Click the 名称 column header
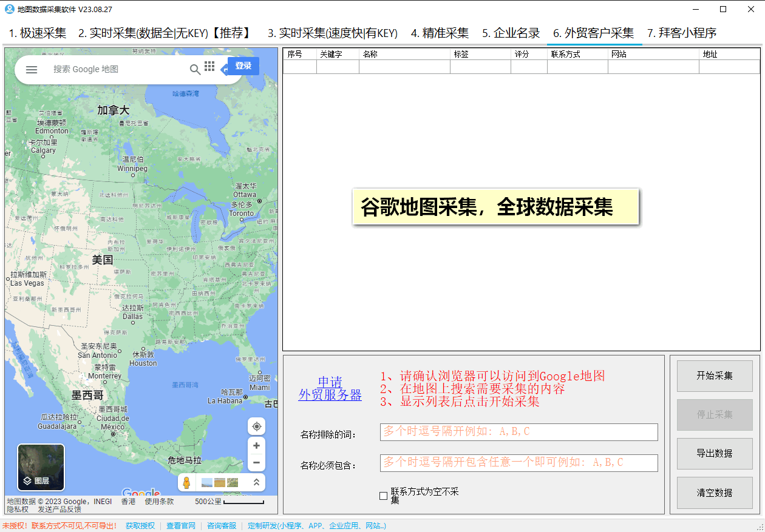This screenshot has height=532, width=765. coord(405,54)
